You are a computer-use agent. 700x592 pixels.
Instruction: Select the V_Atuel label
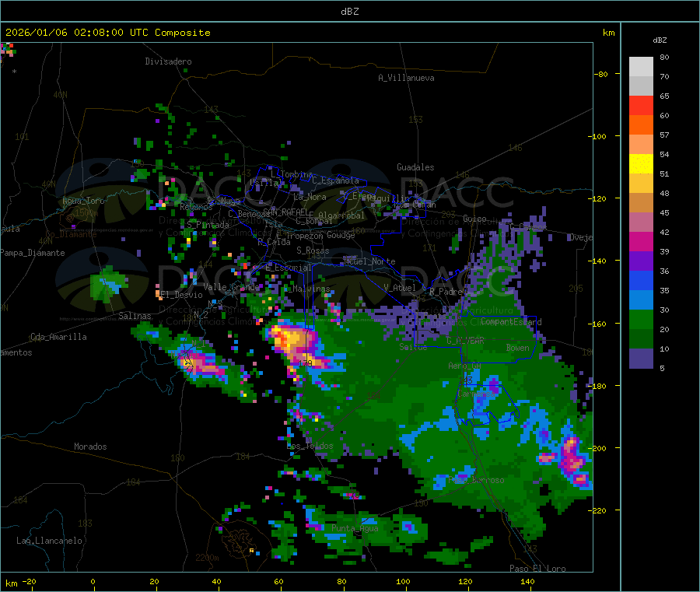pos(400,288)
